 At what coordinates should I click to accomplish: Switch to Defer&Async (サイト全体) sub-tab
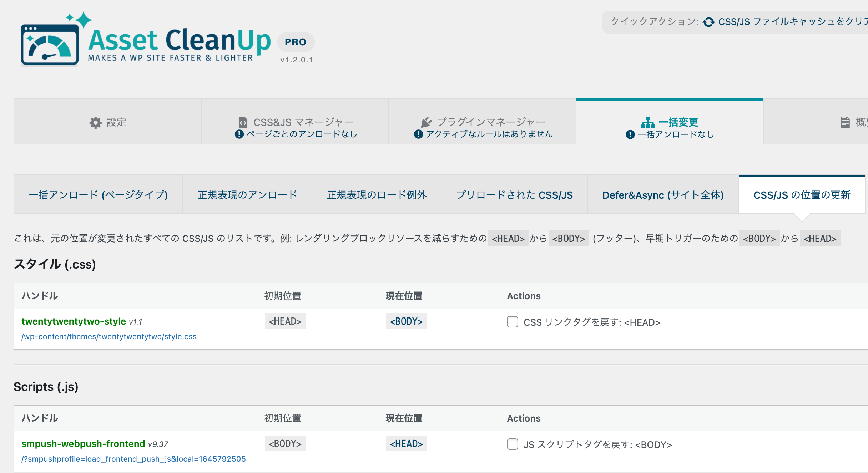click(663, 195)
